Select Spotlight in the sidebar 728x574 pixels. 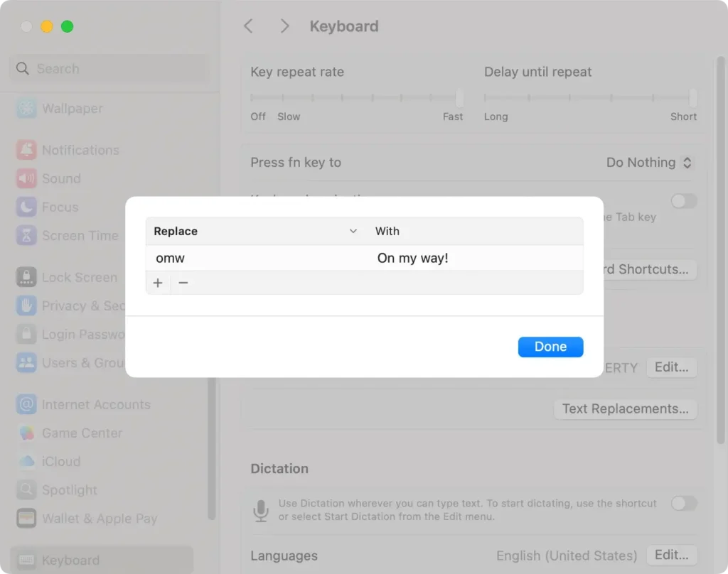pos(69,489)
